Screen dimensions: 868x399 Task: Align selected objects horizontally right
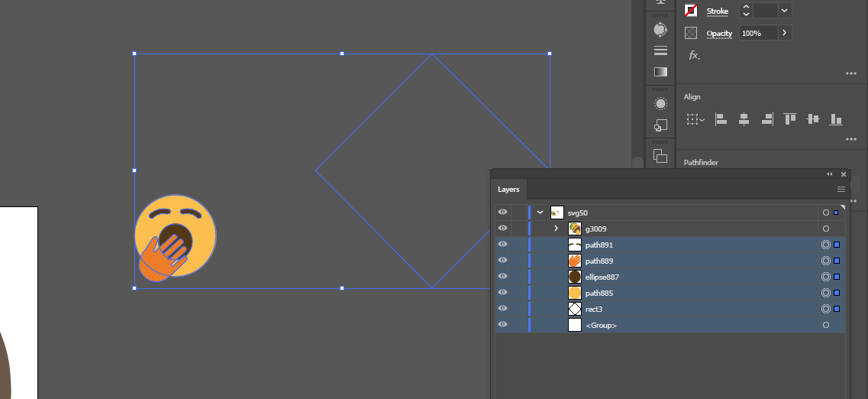766,118
